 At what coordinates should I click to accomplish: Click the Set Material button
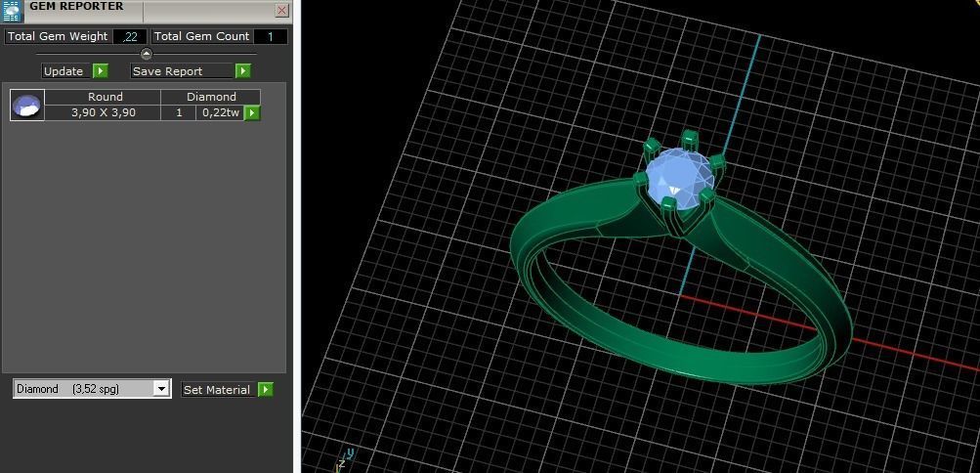pos(220,390)
